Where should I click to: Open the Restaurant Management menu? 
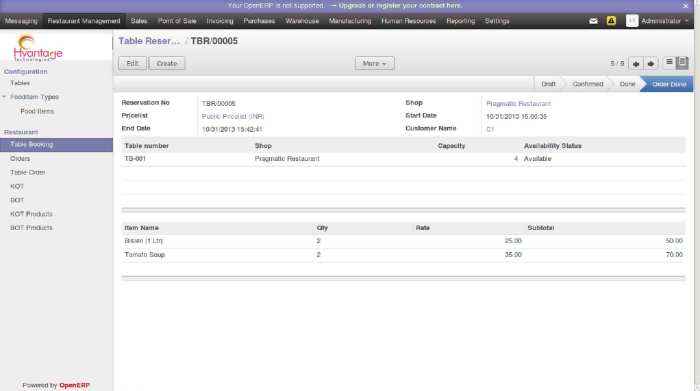point(84,21)
